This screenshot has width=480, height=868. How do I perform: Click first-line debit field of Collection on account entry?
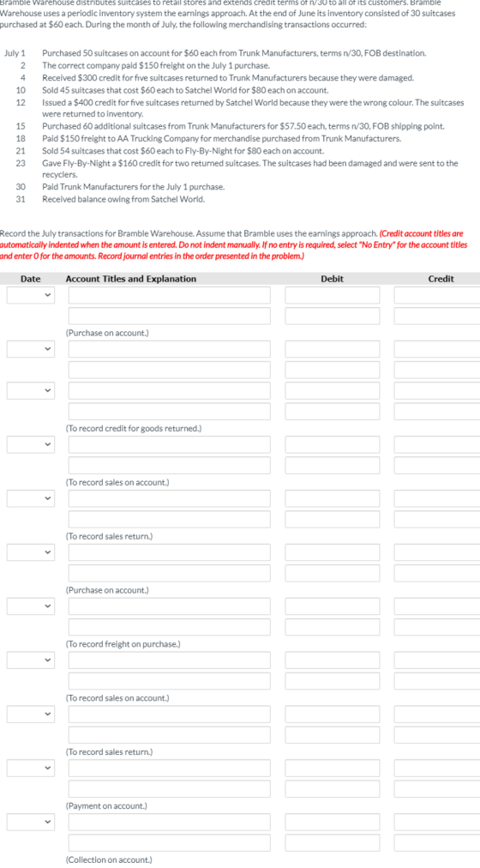(333, 822)
